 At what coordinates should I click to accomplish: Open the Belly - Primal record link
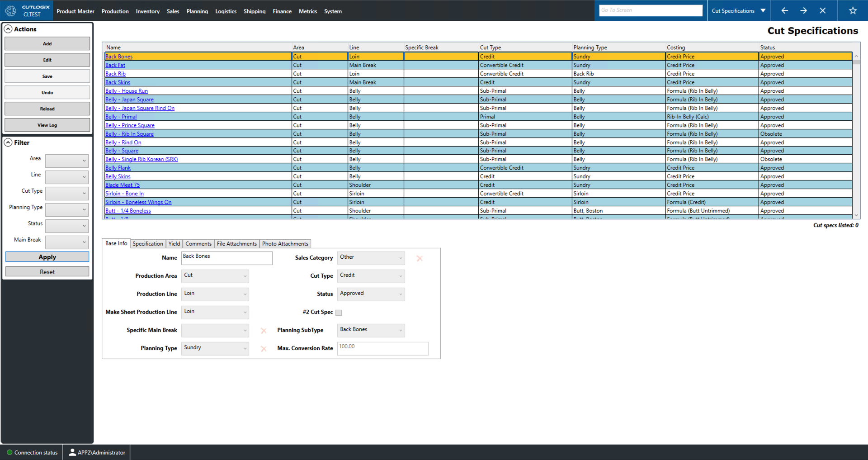click(121, 116)
